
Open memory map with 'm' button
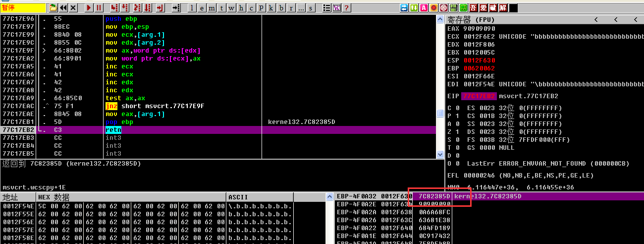(x=212, y=8)
